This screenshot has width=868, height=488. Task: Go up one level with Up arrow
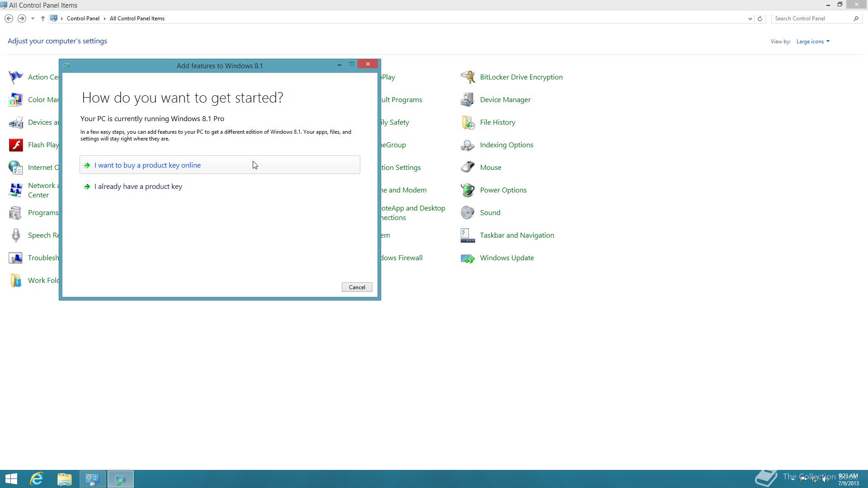(42, 19)
